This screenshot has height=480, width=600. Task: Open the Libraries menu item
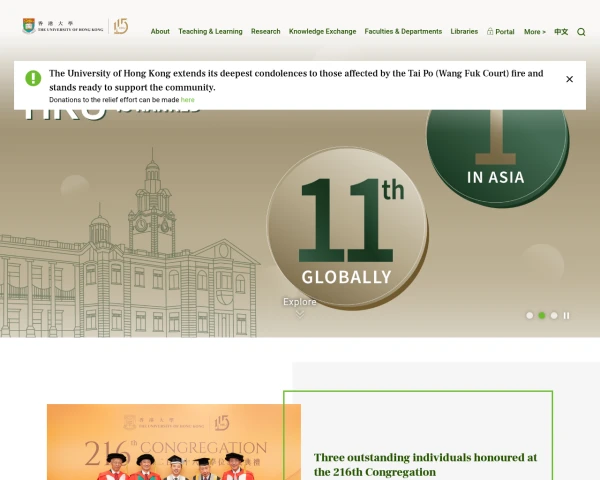click(464, 31)
